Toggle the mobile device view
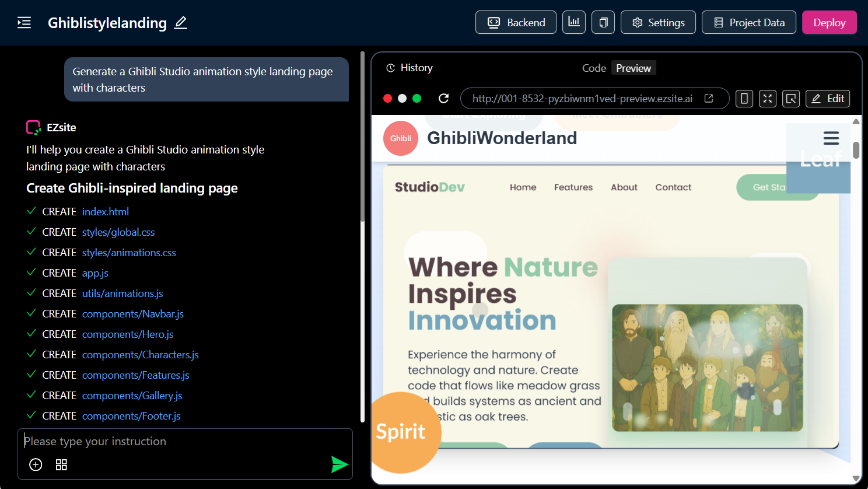The height and width of the screenshot is (489, 868). click(x=744, y=99)
